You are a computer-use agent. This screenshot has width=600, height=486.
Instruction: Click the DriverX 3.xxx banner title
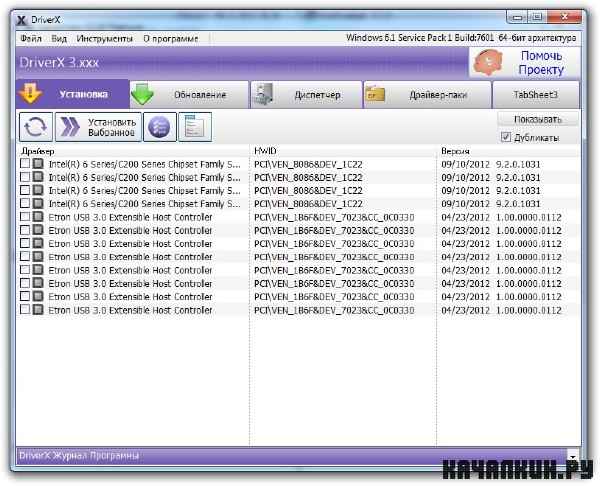pos(59,62)
